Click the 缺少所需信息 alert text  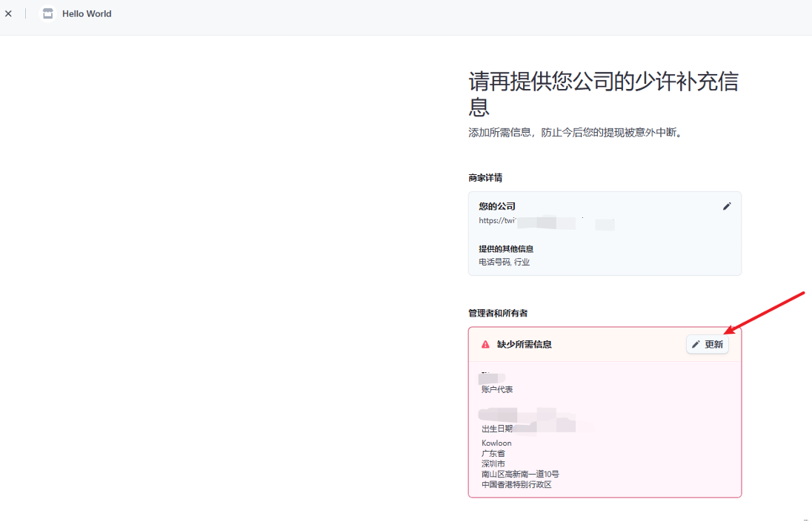(x=524, y=344)
